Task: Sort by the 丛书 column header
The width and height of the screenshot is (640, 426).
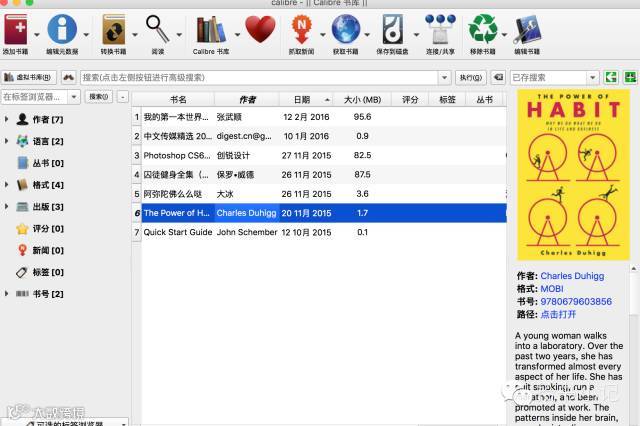Action: click(484, 100)
